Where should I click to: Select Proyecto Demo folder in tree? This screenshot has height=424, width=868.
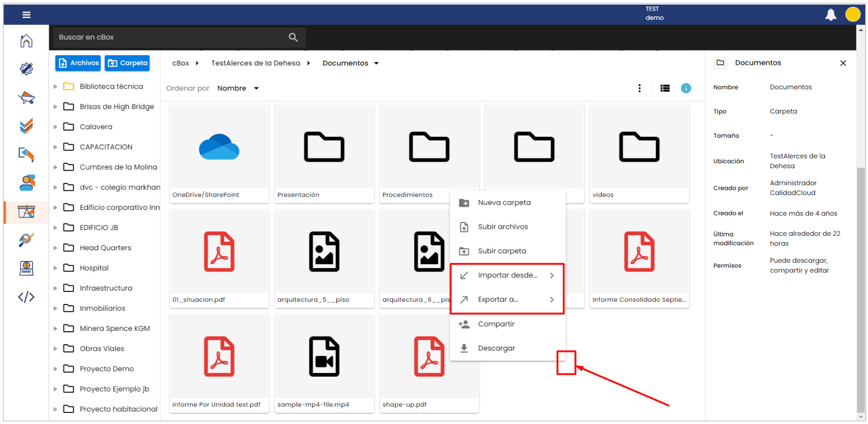(x=98, y=369)
